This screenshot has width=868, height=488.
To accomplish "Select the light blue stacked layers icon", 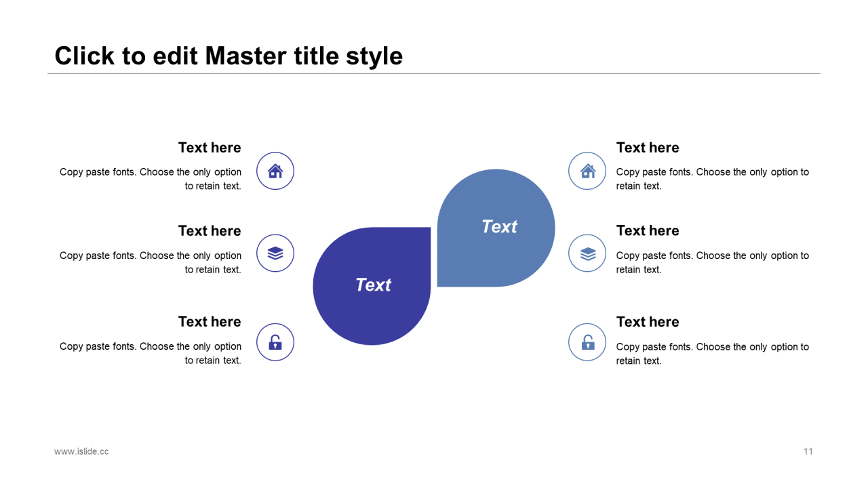I will click(x=587, y=253).
